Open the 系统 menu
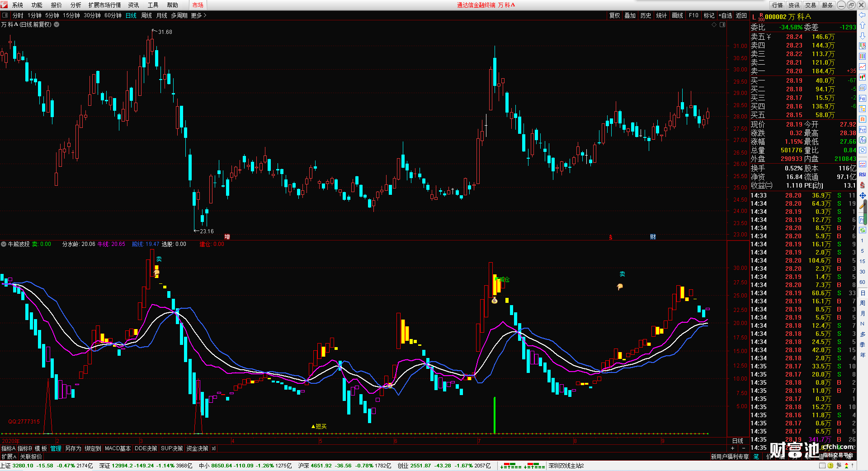Image resolution: width=868 pixels, height=471 pixels. 18,5
